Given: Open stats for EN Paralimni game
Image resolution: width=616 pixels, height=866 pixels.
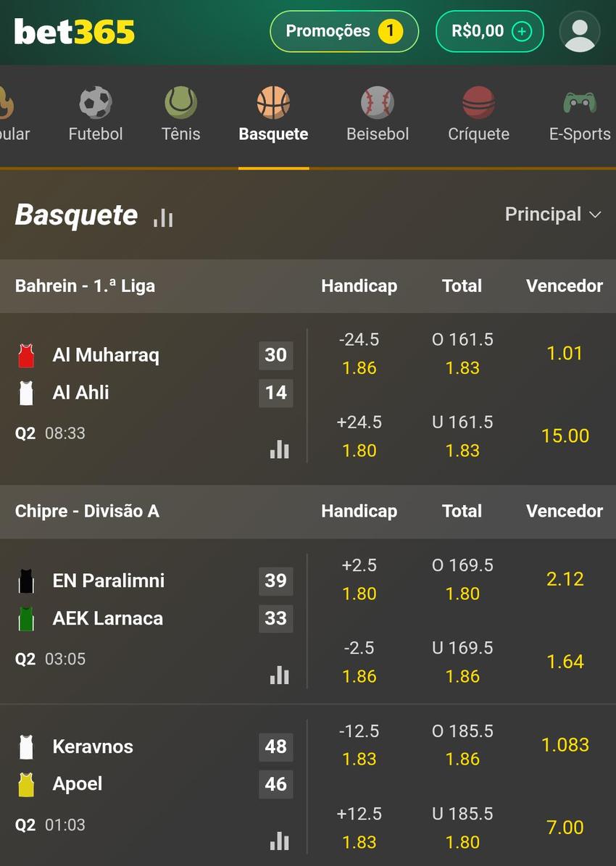Looking at the screenshot, I should point(279,675).
